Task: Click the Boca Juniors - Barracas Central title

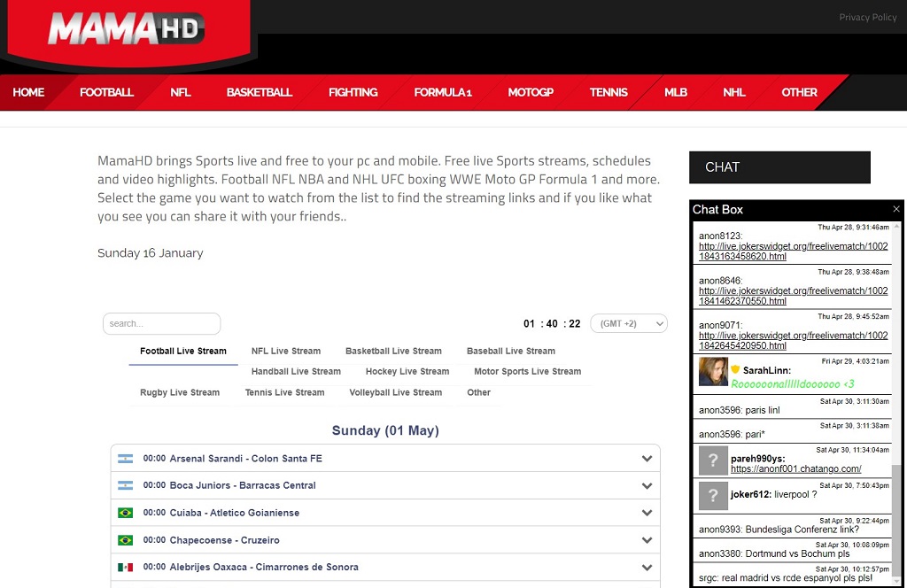Action: [243, 485]
